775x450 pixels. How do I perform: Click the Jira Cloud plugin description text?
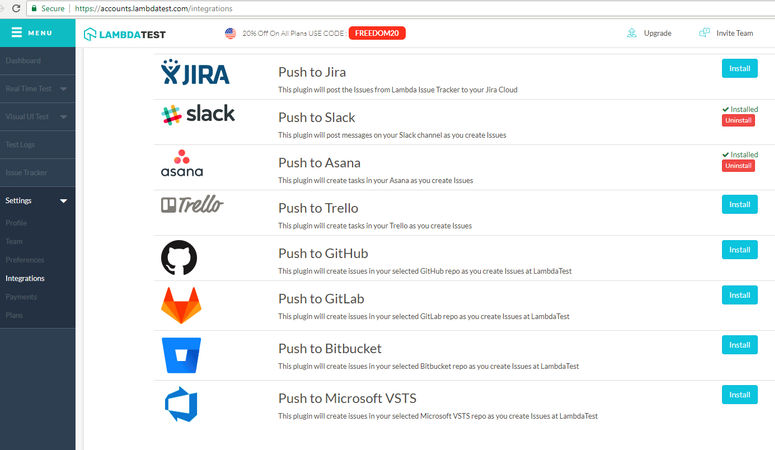point(398,90)
